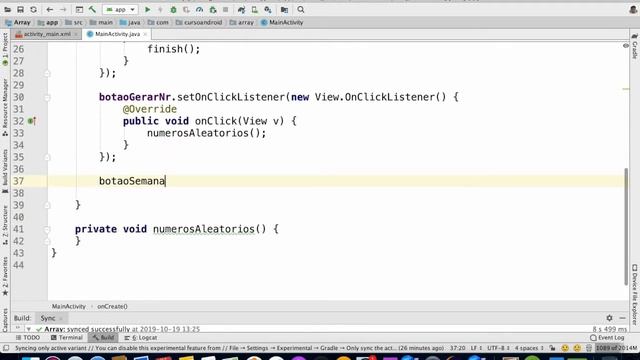Screen dimensions: 640x360
Task: Place cursor after botaoSemana on line 37
Action: click(x=165, y=181)
